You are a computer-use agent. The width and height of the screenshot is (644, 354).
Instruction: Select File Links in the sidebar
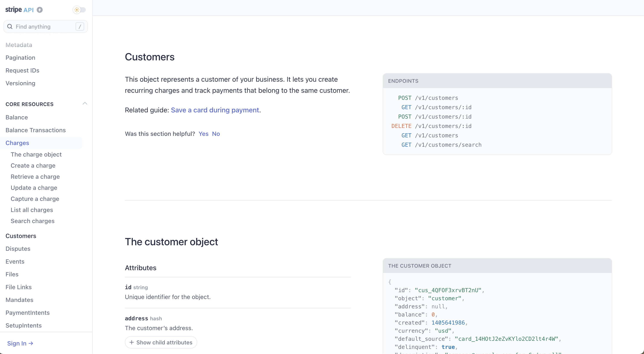(19, 287)
